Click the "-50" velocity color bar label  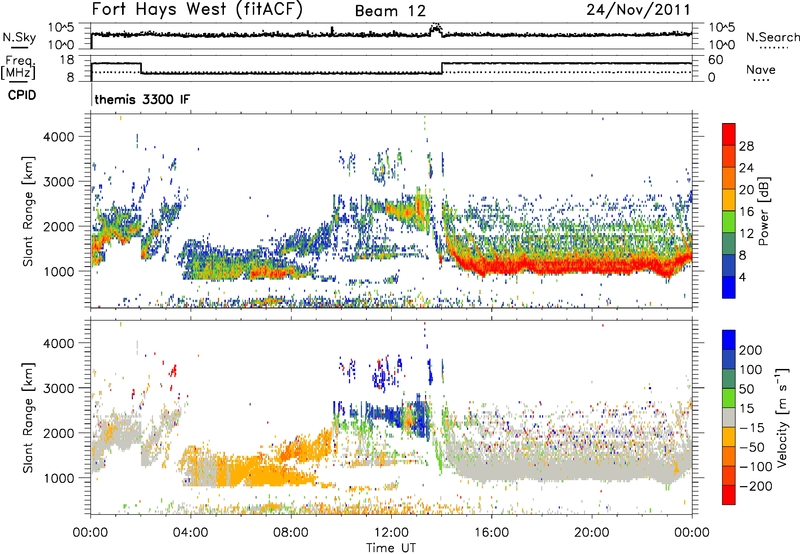pyautogui.click(x=752, y=448)
